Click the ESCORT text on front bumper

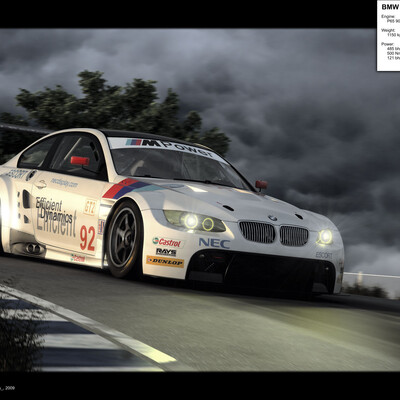coord(324,256)
